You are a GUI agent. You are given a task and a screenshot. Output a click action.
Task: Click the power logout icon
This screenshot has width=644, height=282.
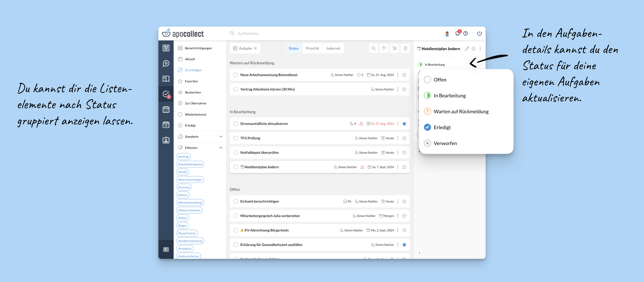pos(479,33)
